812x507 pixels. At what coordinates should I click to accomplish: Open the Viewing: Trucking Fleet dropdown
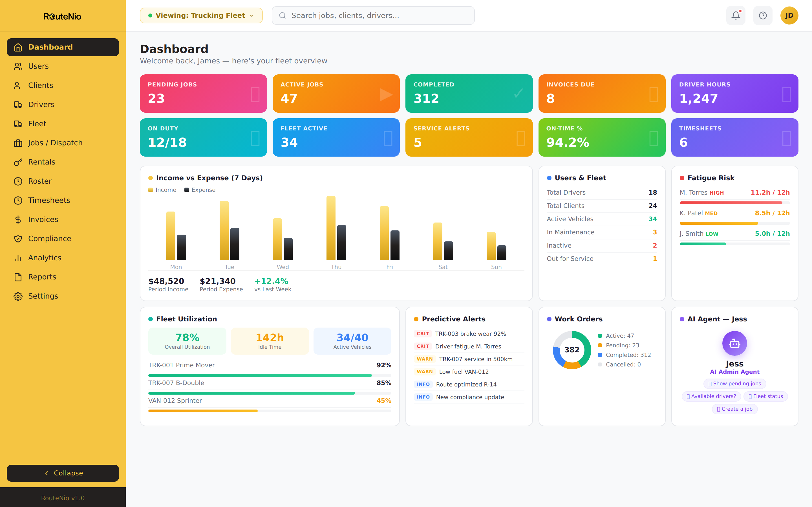coord(201,15)
